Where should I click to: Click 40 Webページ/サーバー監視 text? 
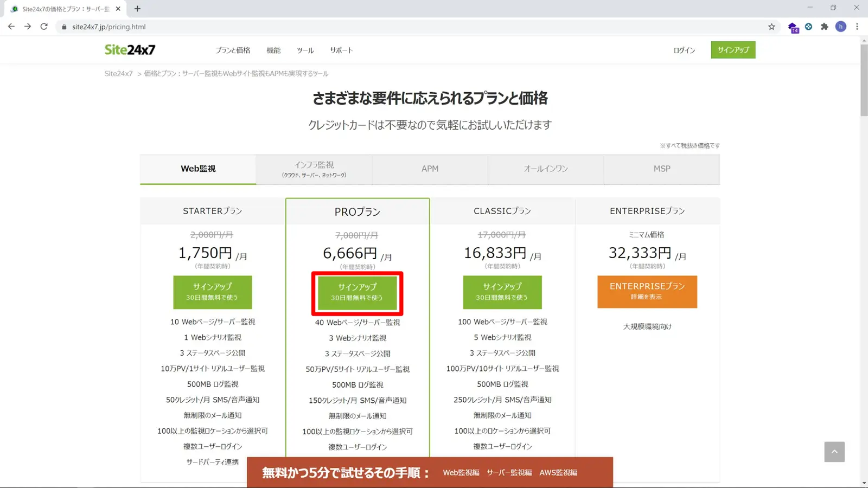coord(358,323)
